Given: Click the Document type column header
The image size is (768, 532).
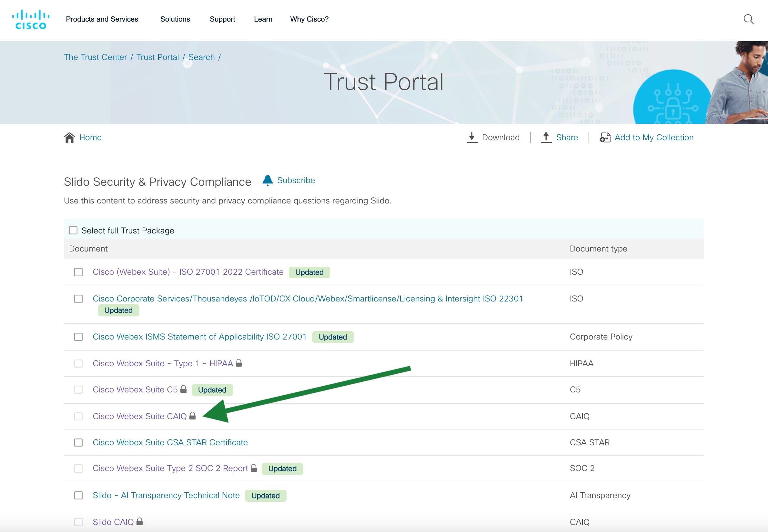Looking at the screenshot, I should 598,249.
